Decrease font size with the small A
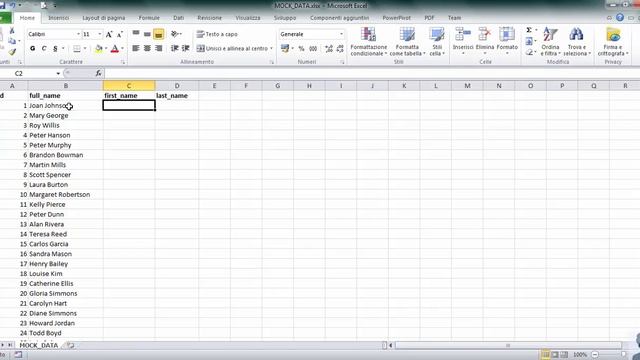The height and width of the screenshot is (360, 640). coord(120,34)
